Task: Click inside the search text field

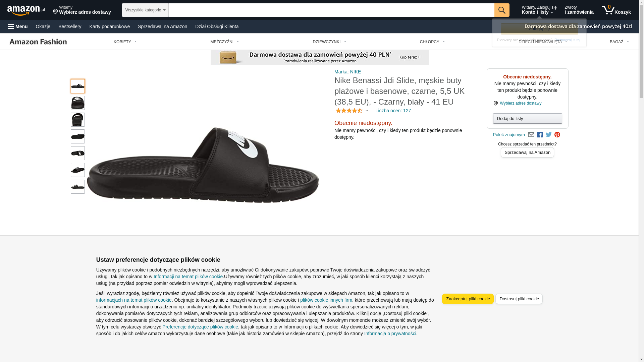Action: (331, 10)
